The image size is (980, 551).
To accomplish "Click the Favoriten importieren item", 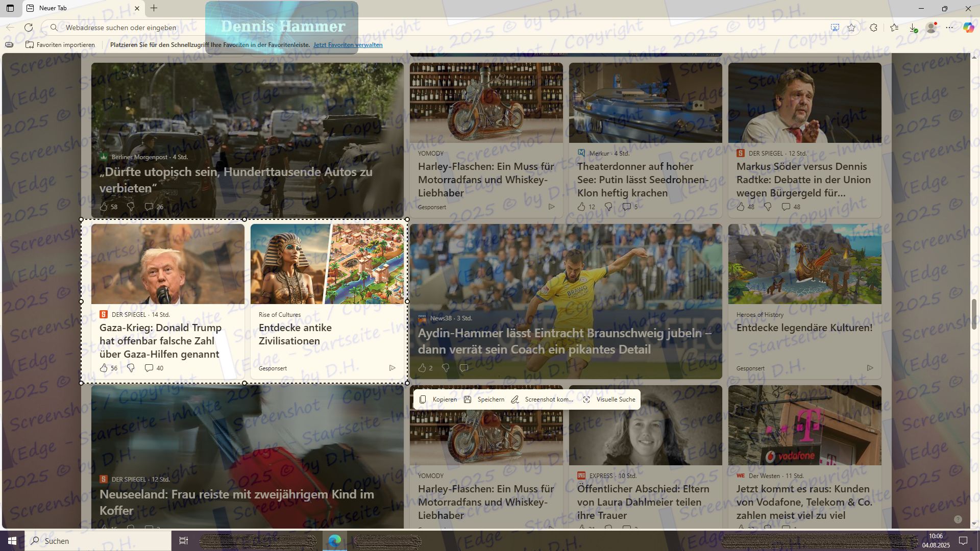I will (60, 45).
